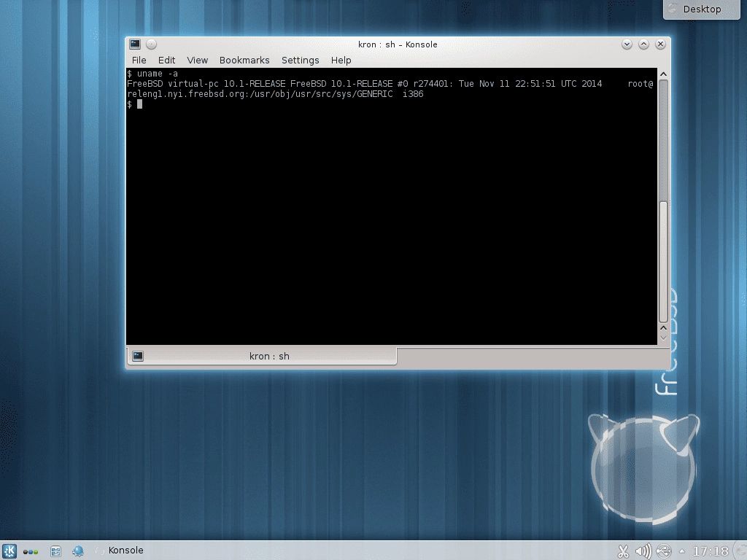Close the Konsole window
This screenshot has width=747, height=560.
click(660, 44)
